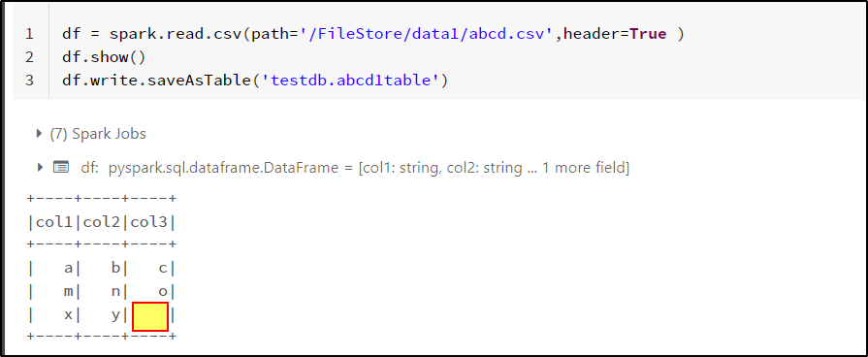This screenshot has width=868, height=357.
Task: Click the col2 header in output table
Action: click(101, 222)
